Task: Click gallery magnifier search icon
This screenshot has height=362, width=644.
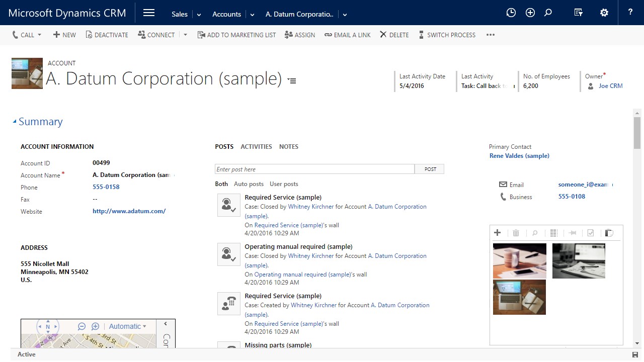Action: click(x=535, y=233)
